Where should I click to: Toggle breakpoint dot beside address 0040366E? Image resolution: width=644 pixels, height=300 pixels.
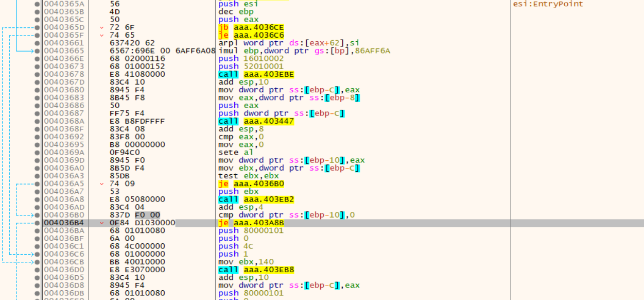(37, 59)
